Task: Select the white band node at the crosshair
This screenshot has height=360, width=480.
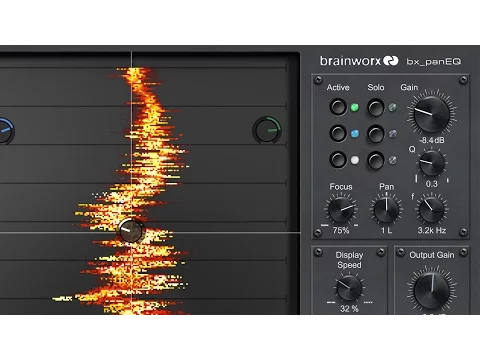Action: pos(131,231)
